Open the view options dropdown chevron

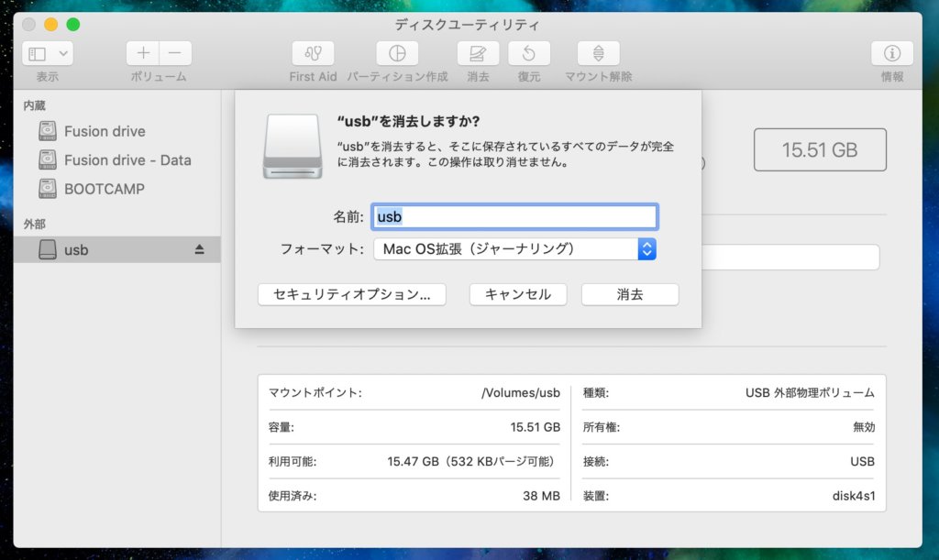pyautogui.click(x=63, y=54)
